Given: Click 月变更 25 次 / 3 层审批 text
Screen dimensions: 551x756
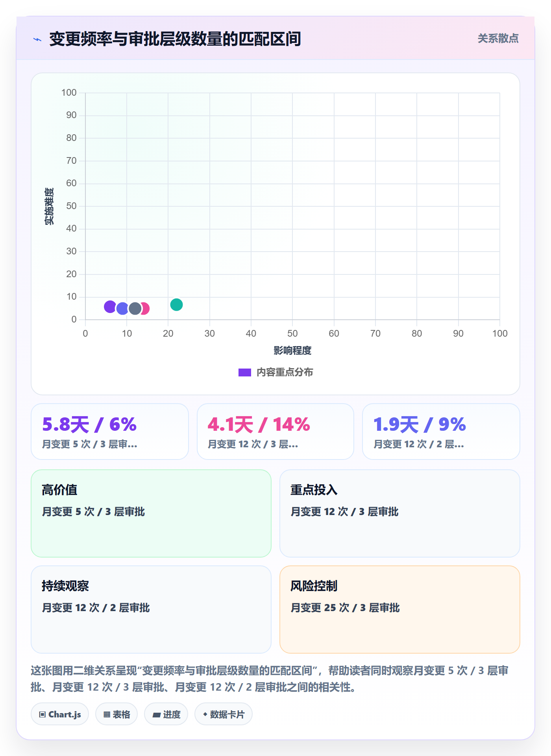Looking at the screenshot, I should (x=345, y=608).
